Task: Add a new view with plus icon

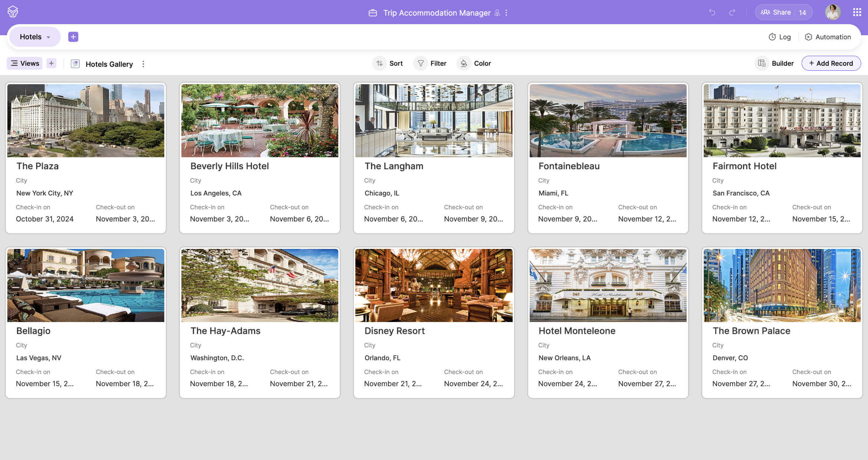Action: click(x=51, y=63)
